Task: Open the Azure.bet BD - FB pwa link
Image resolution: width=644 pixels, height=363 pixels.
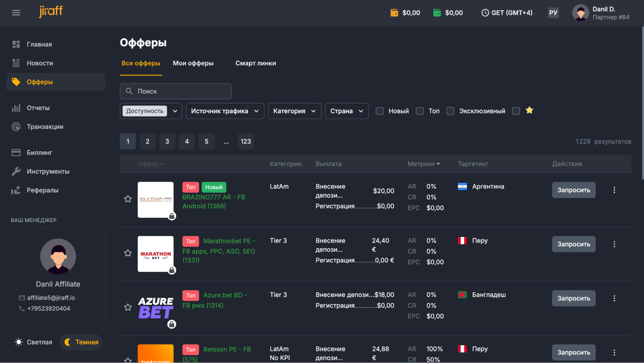Action: coord(215,300)
